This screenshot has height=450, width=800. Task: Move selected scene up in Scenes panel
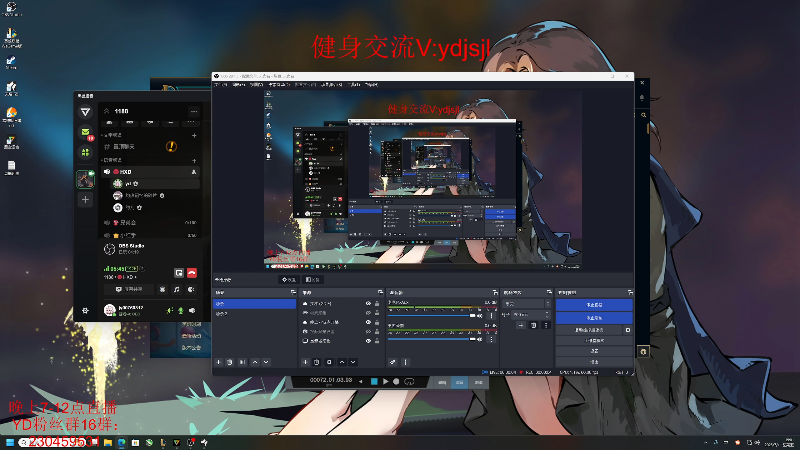point(255,362)
